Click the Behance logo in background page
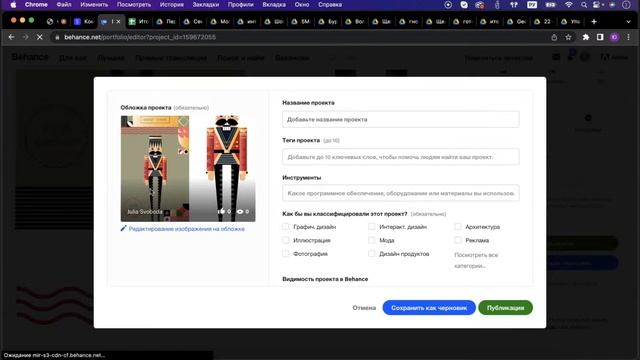Image resolution: width=640 pixels, height=360 pixels. (30, 57)
